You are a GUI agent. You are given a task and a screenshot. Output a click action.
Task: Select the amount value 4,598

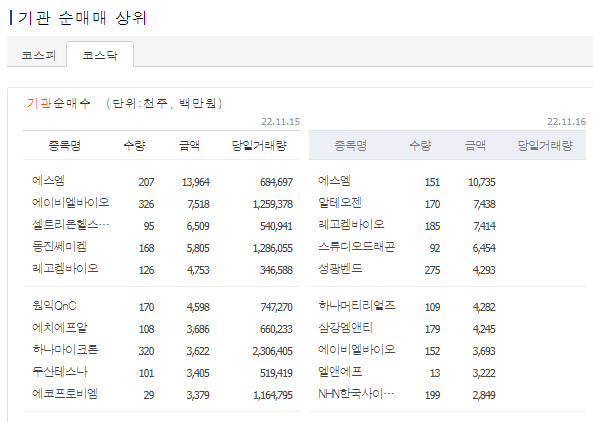[x=198, y=307]
